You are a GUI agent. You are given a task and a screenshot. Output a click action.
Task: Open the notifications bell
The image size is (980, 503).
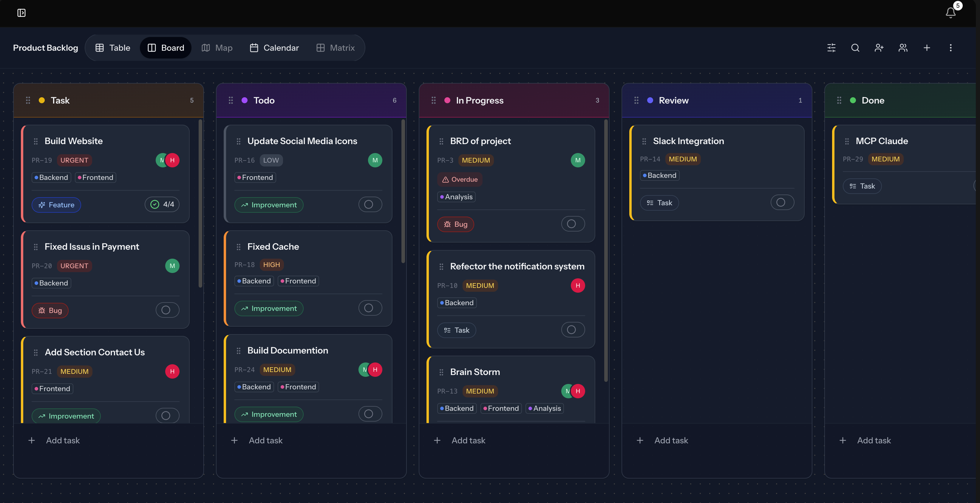[950, 13]
